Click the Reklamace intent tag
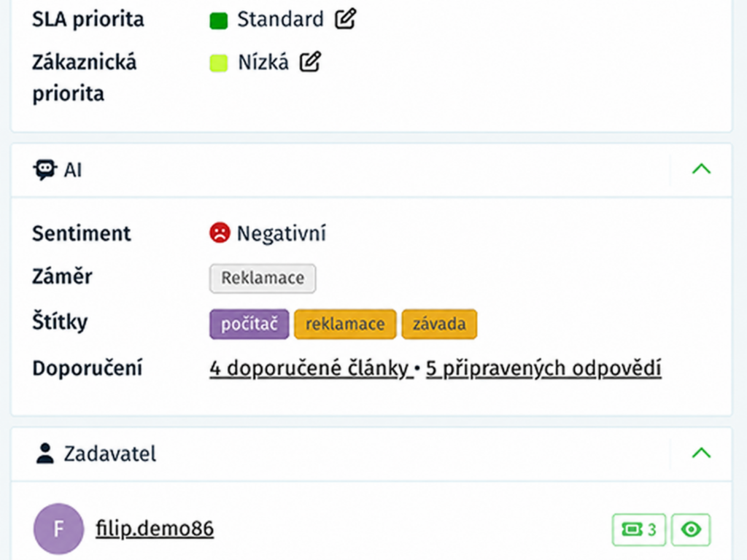747x560 pixels. [263, 278]
